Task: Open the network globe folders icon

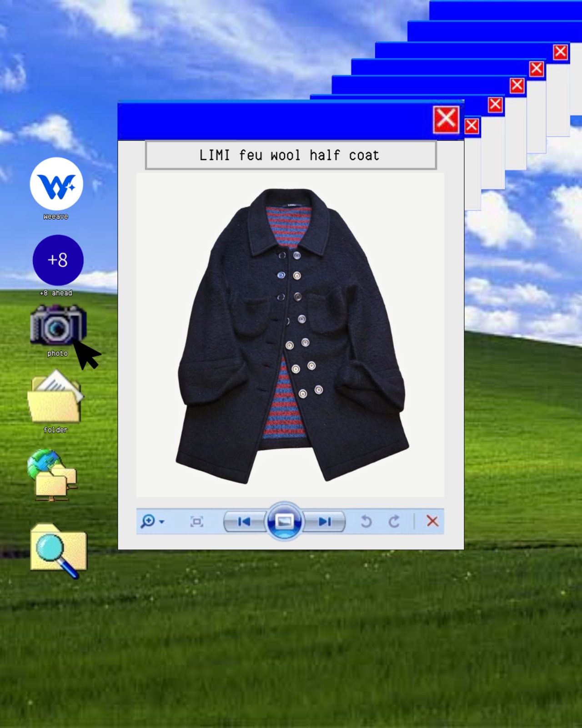Action: (x=51, y=475)
